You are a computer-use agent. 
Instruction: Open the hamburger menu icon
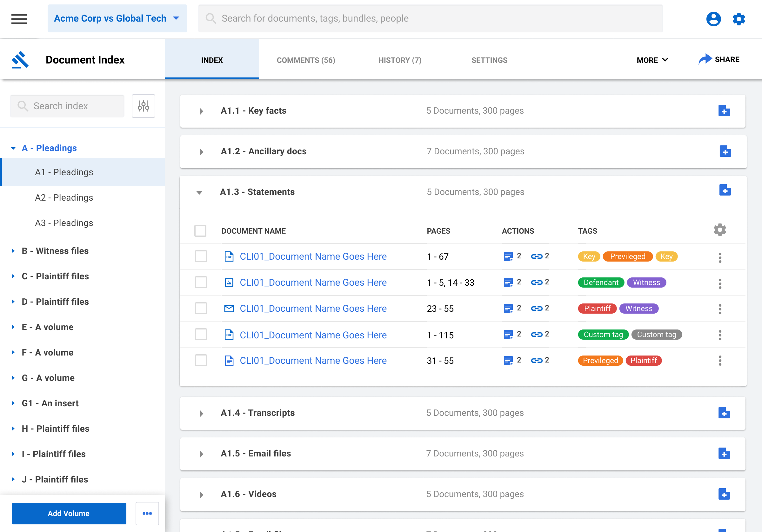click(19, 19)
